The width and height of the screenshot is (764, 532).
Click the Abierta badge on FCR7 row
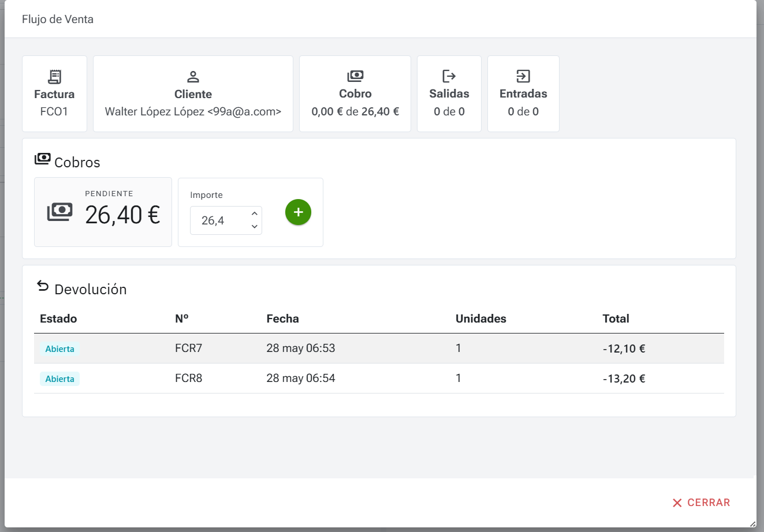[x=59, y=349]
